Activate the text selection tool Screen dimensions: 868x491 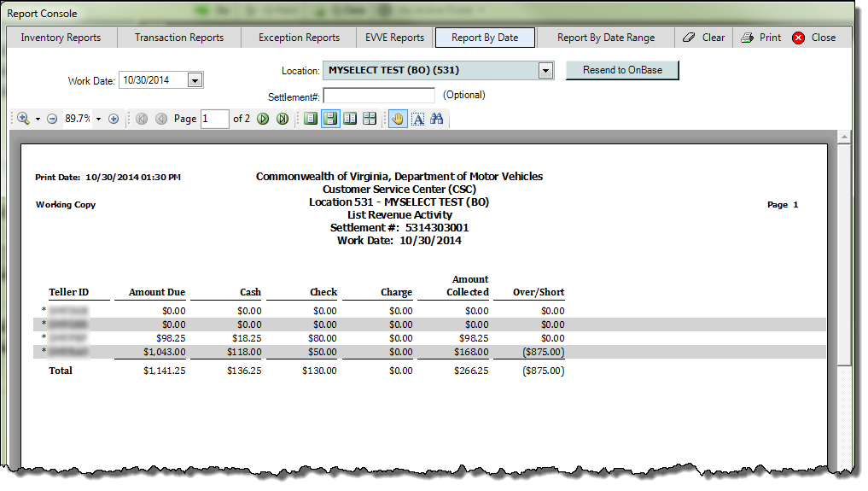click(x=417, y=119)
